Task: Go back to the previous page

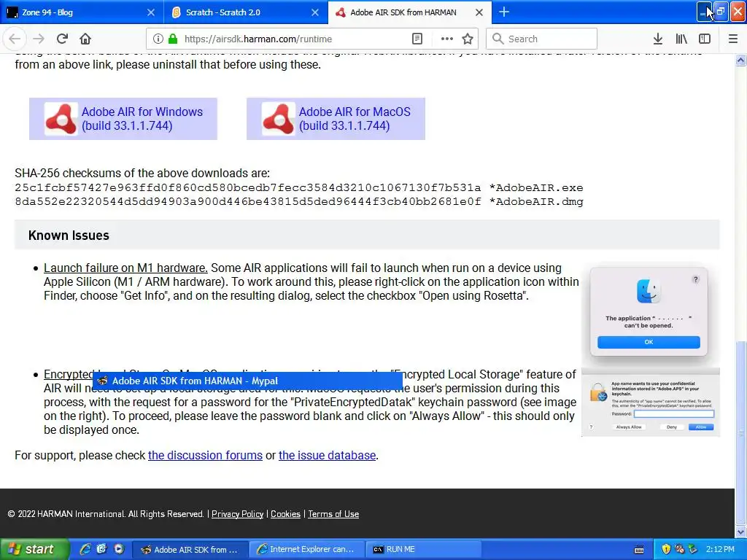Action: pos(15,39)
